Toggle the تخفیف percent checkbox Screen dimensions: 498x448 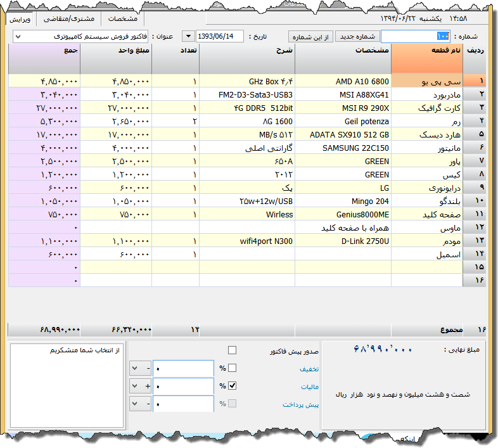[x=232, y=368]
